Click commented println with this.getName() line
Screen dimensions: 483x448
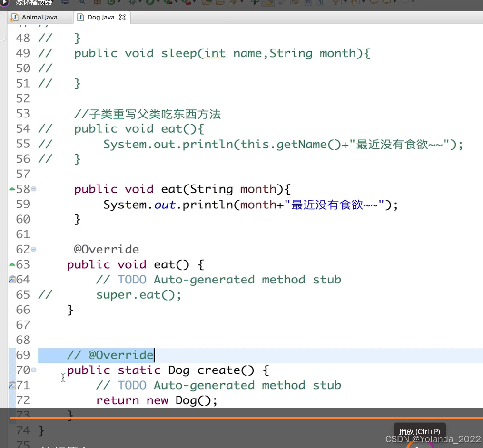283,144
